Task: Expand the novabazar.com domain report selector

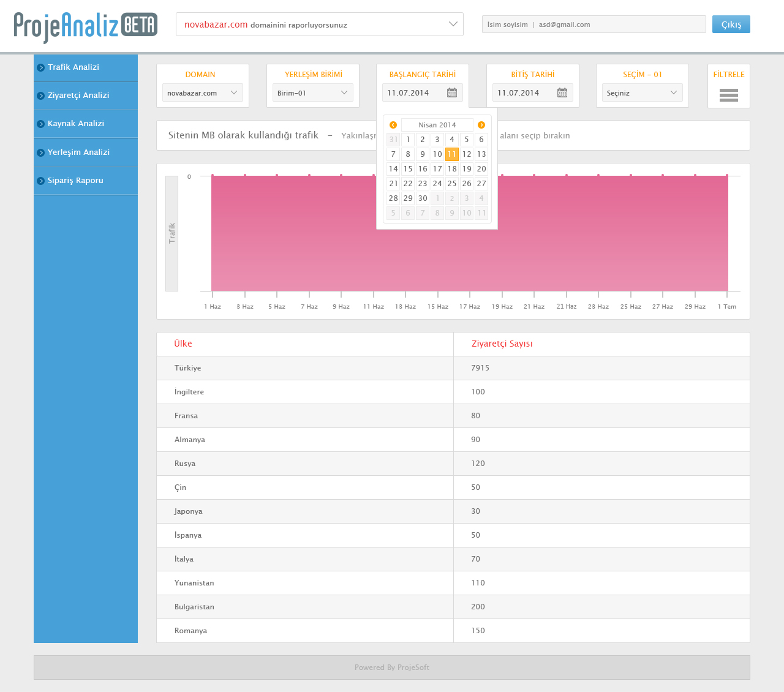Action: pyautogui.click(x=453, y=24)
